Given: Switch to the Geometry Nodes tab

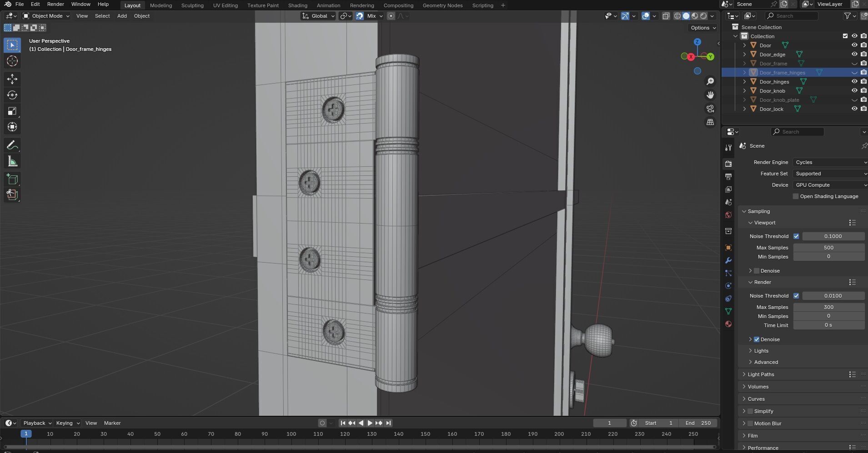Looking at the screenshot, I should pos(442,5).
